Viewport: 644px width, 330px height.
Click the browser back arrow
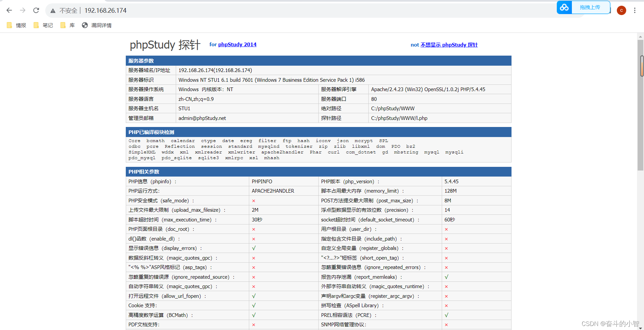point(9,10)
